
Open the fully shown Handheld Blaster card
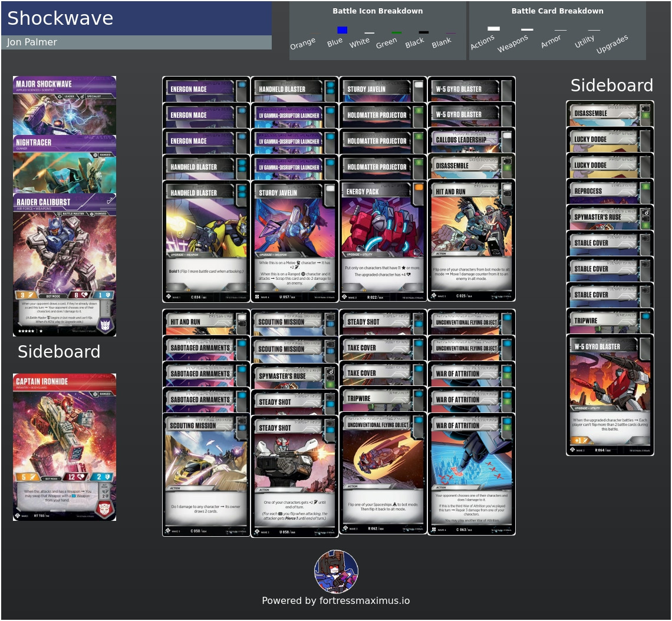(206, 242)
